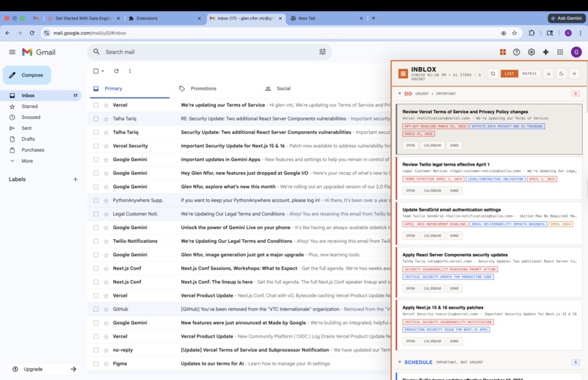The image size is (588, 380).
Task: Open Chrome three-dot menu
Action: point(581,33)
